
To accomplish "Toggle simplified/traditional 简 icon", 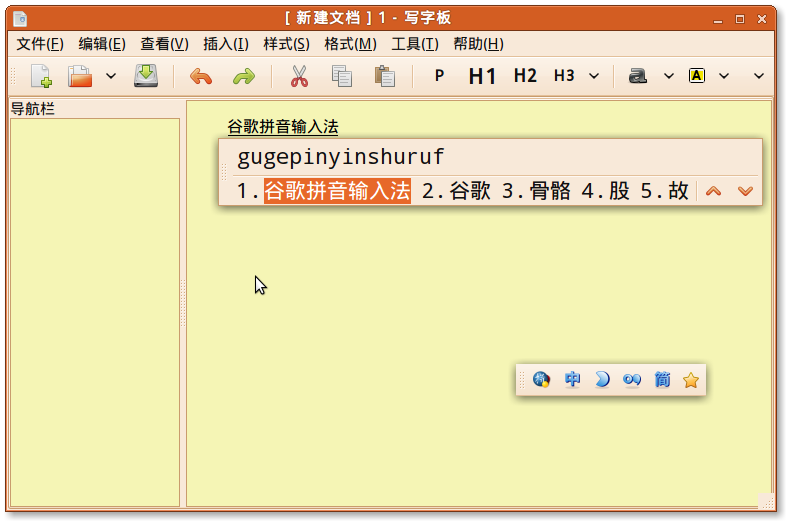I will (662, 380).
